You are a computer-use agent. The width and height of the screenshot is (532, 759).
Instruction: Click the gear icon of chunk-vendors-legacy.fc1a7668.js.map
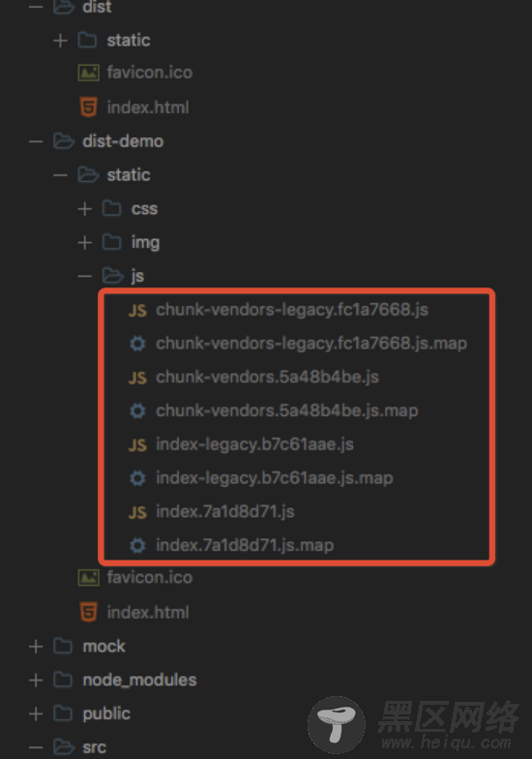(x=137, y=344)
